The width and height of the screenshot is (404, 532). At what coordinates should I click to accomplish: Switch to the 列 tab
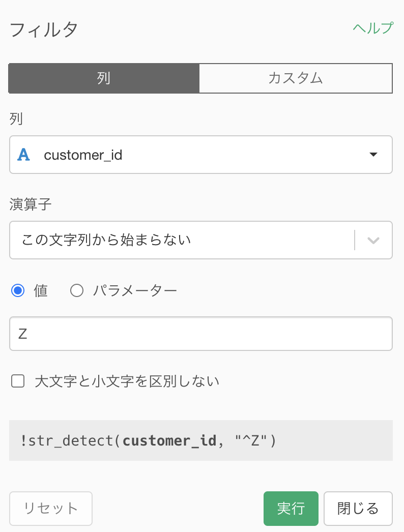tap(104, 78)
